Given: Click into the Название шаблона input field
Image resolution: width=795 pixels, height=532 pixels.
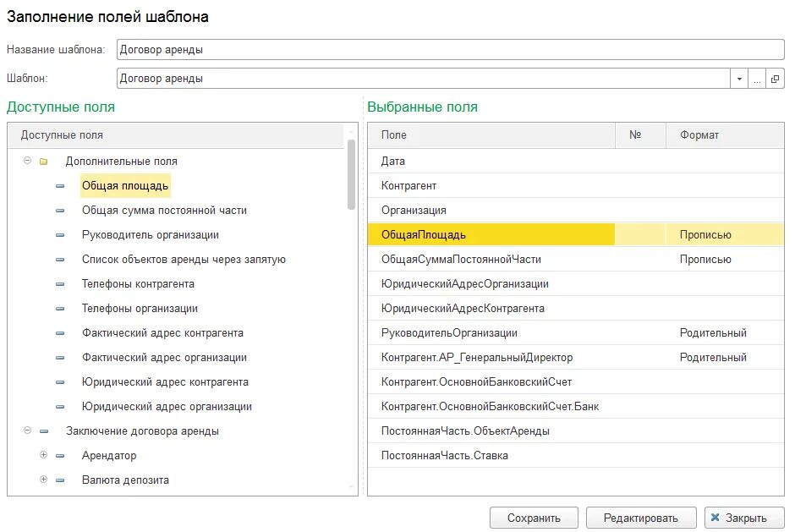Looking at the screenshot, I should (450, 49).
